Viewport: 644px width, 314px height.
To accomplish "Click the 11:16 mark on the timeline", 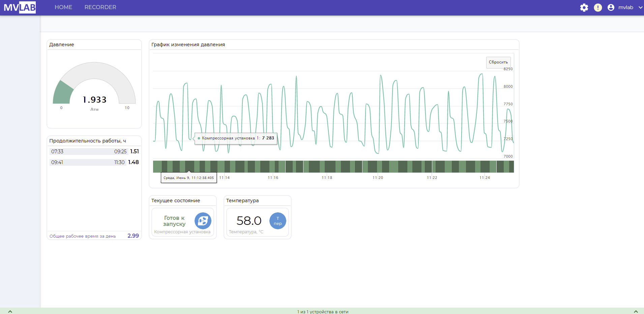I will 273,178.
